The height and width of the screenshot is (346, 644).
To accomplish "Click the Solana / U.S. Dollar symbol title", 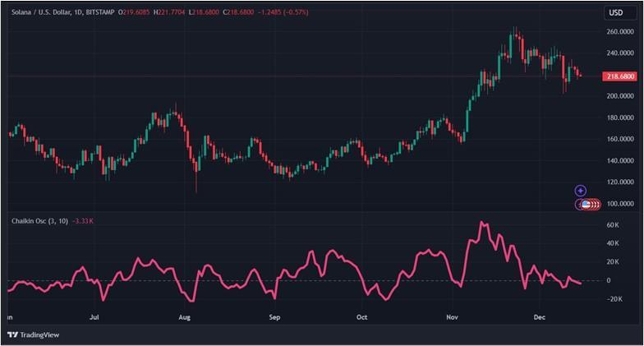I will tap(41, 12).
